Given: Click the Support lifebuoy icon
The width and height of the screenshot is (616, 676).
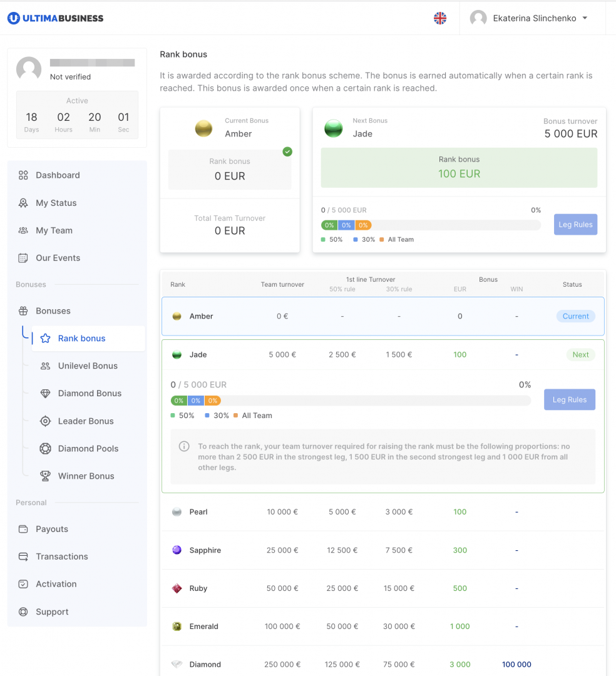Looking at the screenshot, I should coord(23,612).
